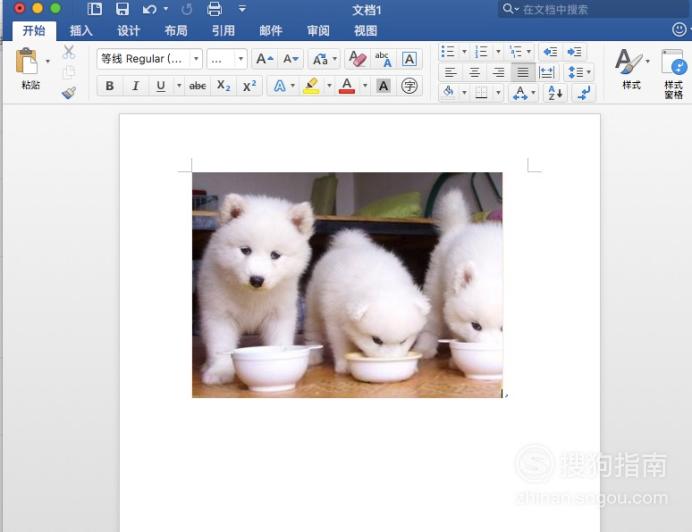Increase font size with A-up button

(x=264, y=59)
